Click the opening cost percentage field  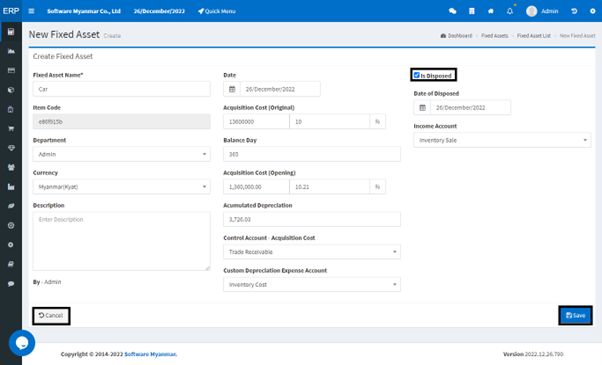coord(329,187)
